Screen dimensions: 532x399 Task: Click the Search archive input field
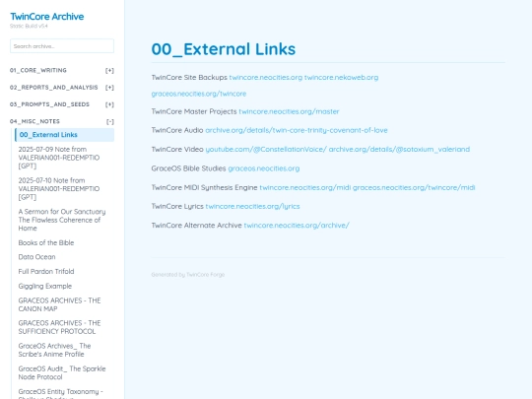coord(62,46)
